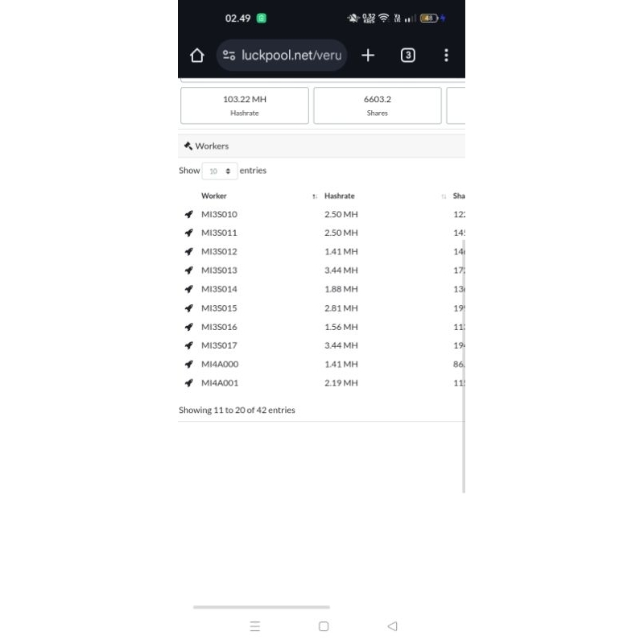Screen dimensions: 644x644
Task: Open the Show entries count dropdown
Action: coord(219,171)
